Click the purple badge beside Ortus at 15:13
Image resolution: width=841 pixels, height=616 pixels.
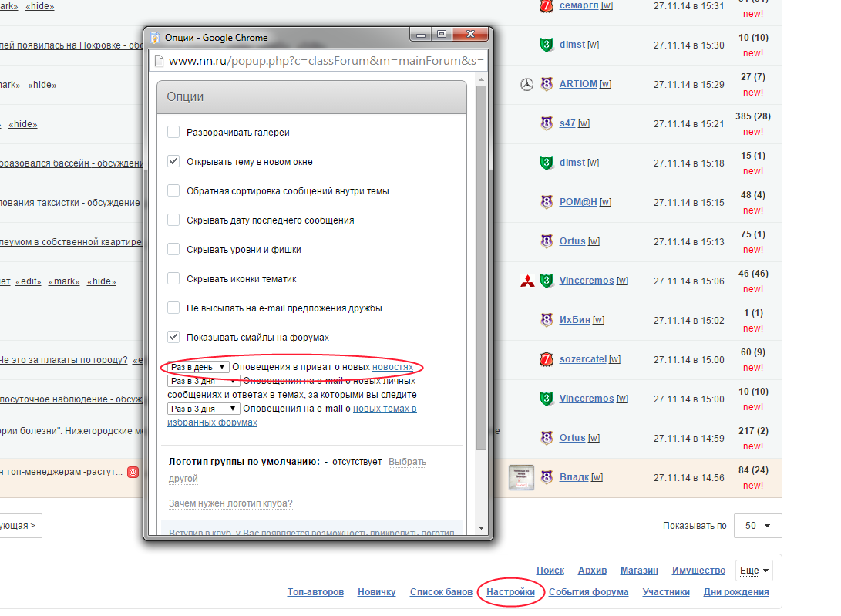pos(546,241)
